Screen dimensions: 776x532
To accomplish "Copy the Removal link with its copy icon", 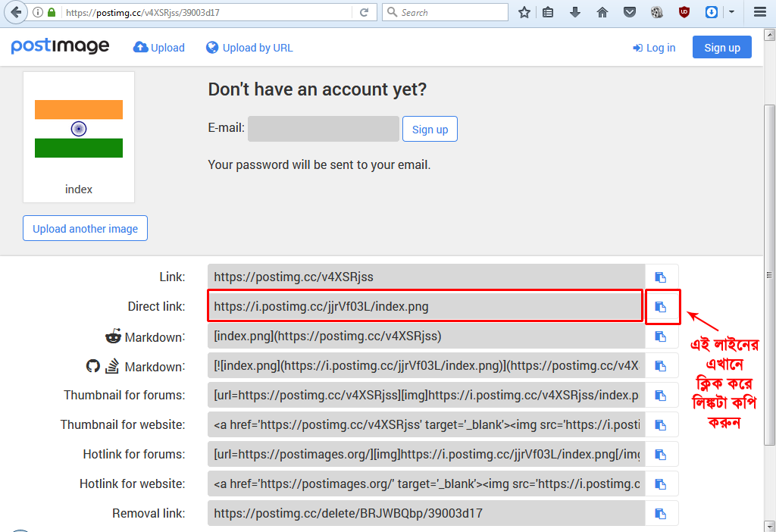I will coord(661,514).
